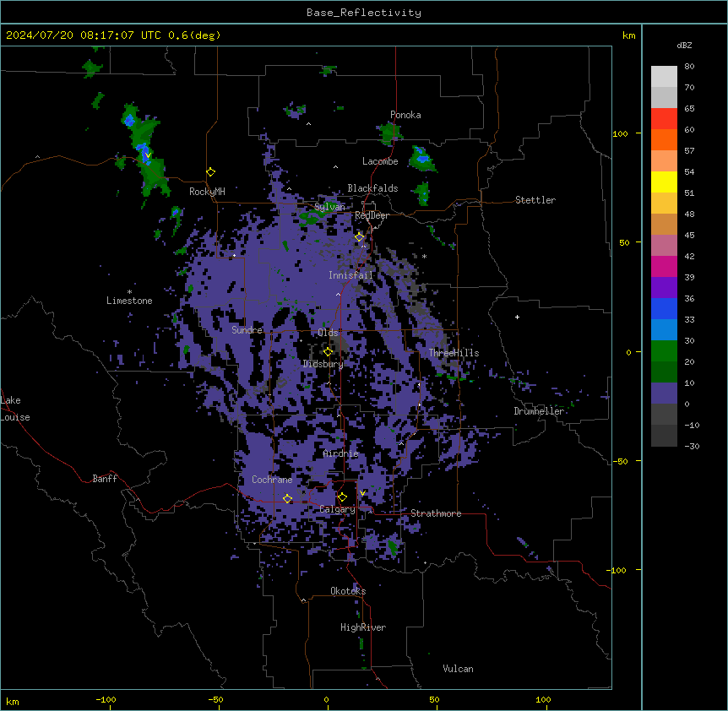The width and height of the screenshot is (728, 711).
Task: Click the Banff label
Action: [105, 479]
